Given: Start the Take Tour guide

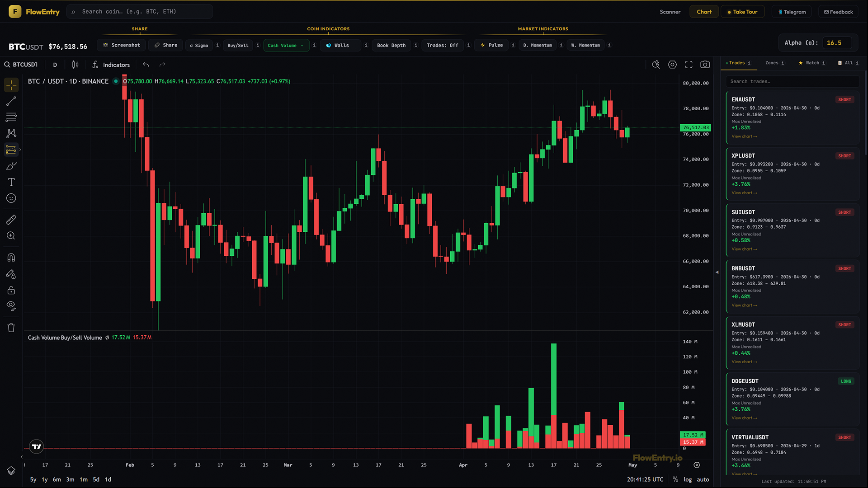Looking at the screenshot, I should coord(742,12).
